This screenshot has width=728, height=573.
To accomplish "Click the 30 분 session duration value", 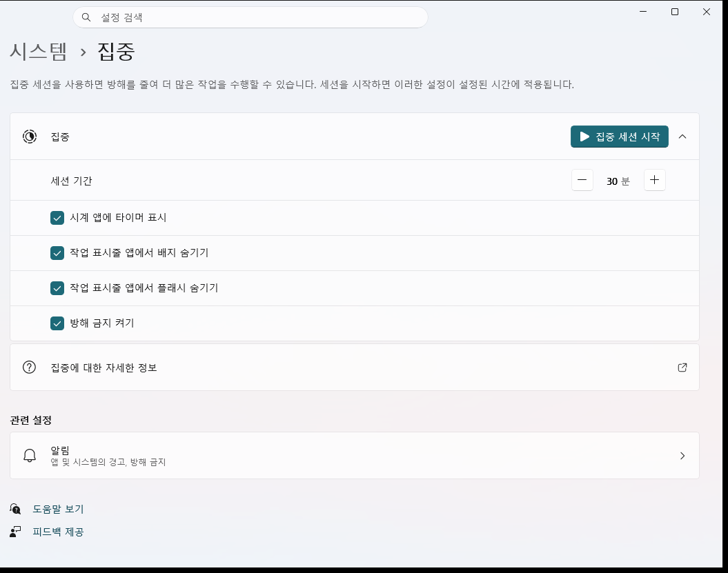I will coord(618,181).
